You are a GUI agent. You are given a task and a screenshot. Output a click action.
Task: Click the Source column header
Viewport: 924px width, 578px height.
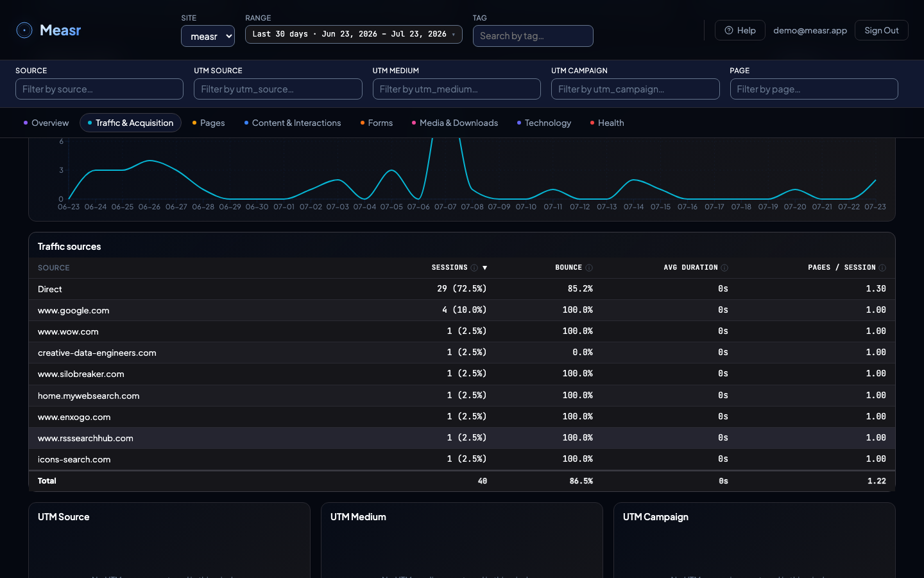[x=54, y=268]
